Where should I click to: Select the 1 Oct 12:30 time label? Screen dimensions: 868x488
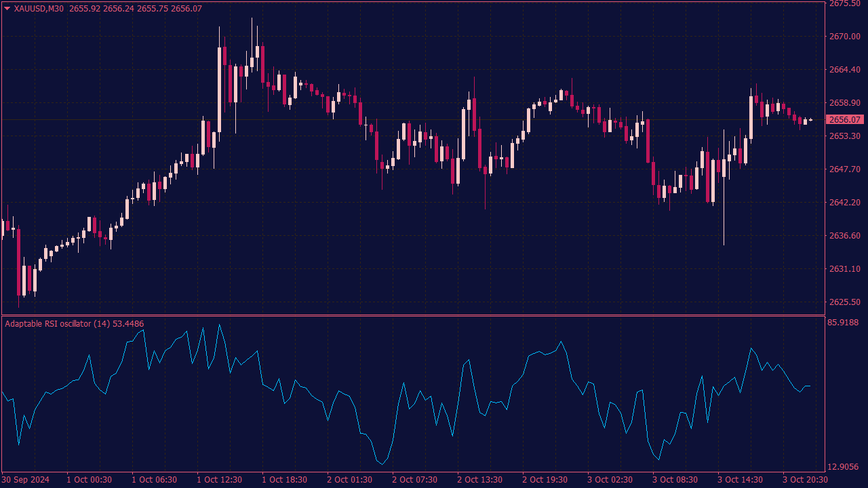pyautogui.click(x=220, y=480)
